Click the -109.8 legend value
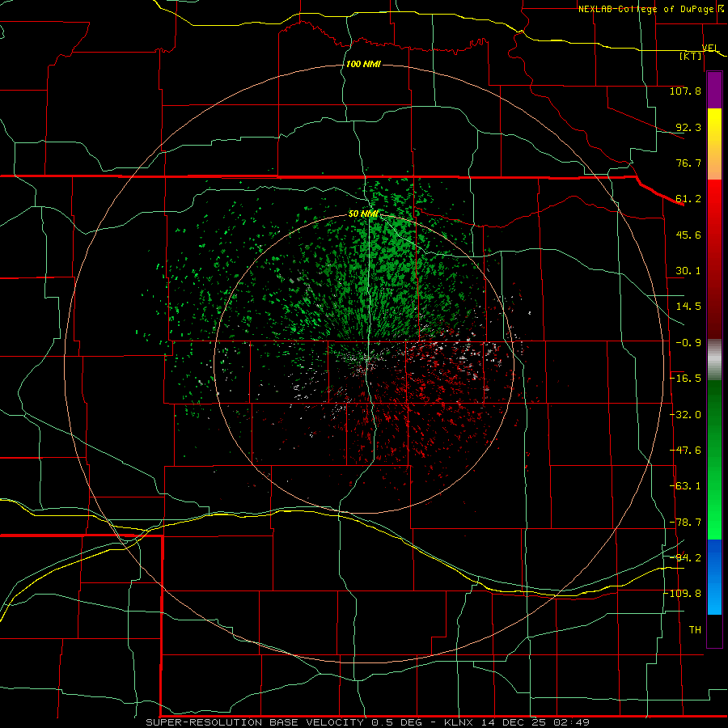This screenshot has width=728, height=728. pyautogui.click(x=683, y=594)
